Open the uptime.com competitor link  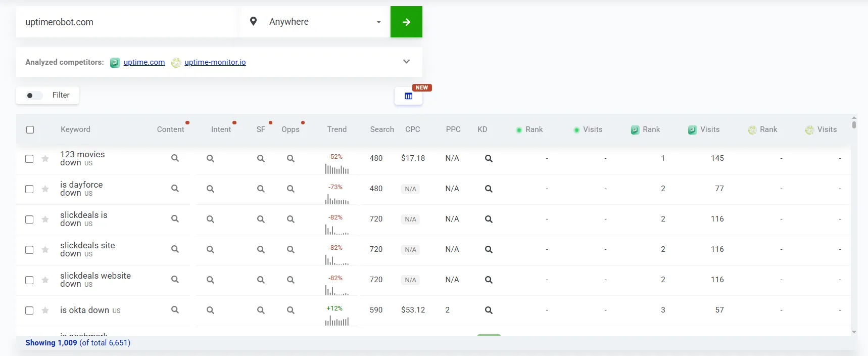tap(144, 62)
